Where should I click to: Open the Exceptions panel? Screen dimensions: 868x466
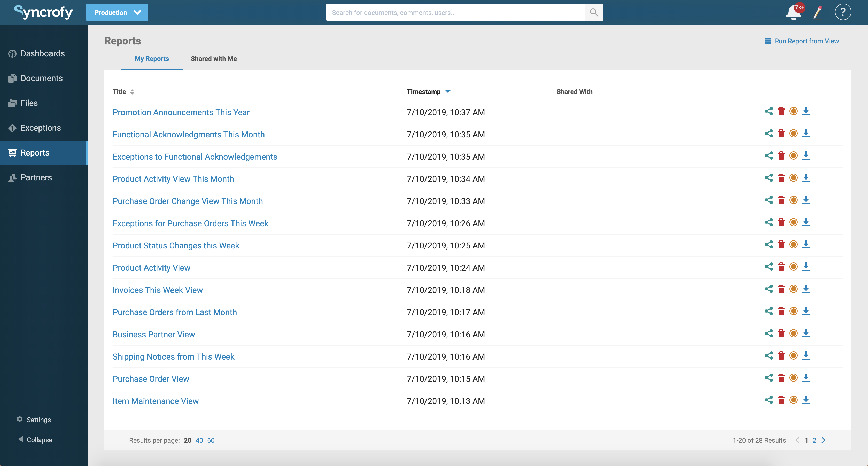point(41,128)
